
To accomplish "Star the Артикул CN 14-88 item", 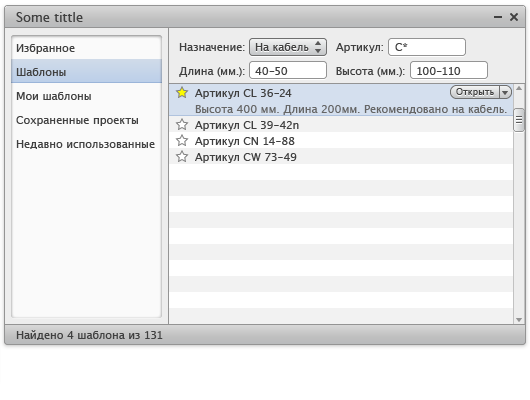I will [x=182, y=140].
